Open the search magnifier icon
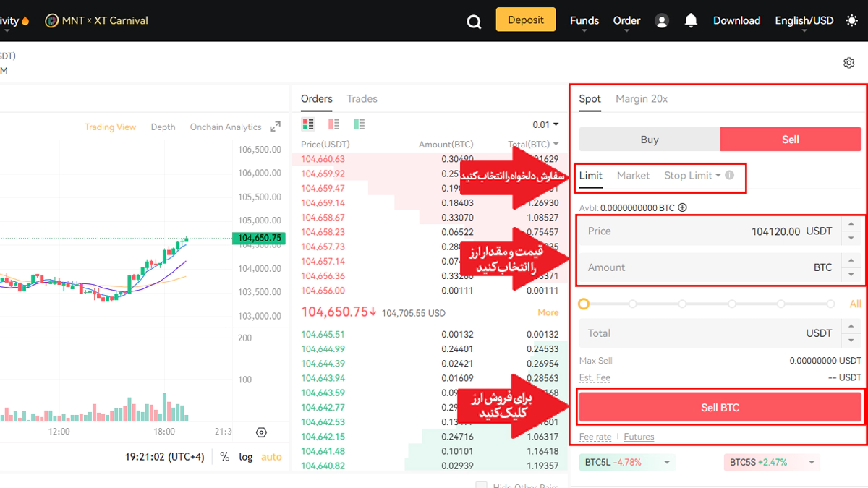This screenshot has width=868, height=488. 474,22
